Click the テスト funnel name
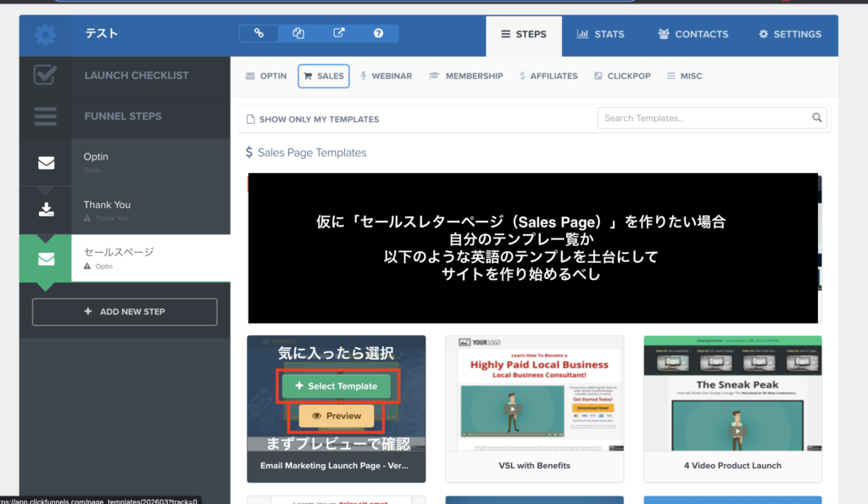Screen dimensions: 868x504 click(102, 34)
